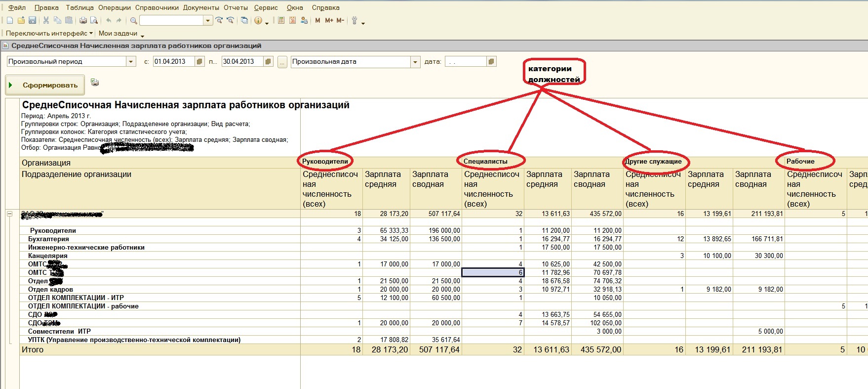The width and height of the screenshot is (868, 389).
Task: Open the Операции menu
Action: pyautogui.click(x=115, y=7)
